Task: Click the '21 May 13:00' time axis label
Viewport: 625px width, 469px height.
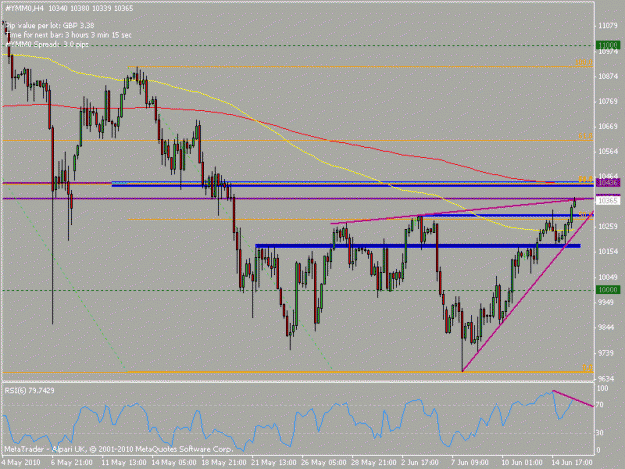Action: coord(274,462)
